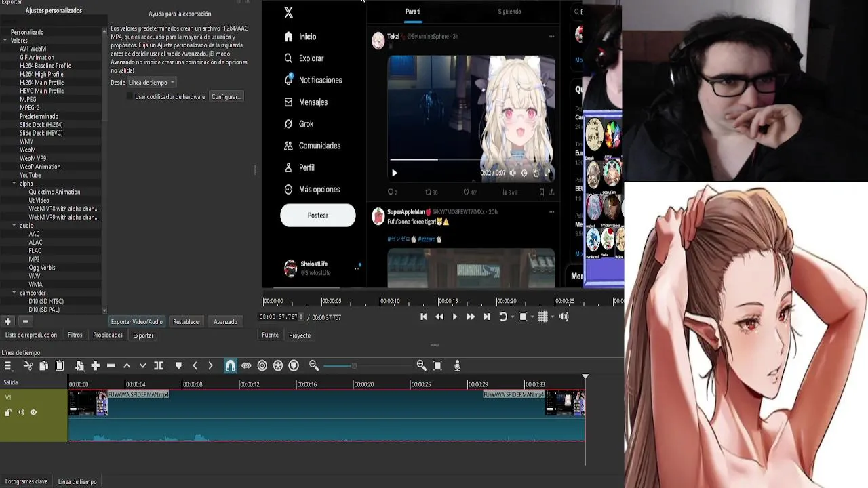Open the Desde Línea de tiempo dropdown

[152, 83]
